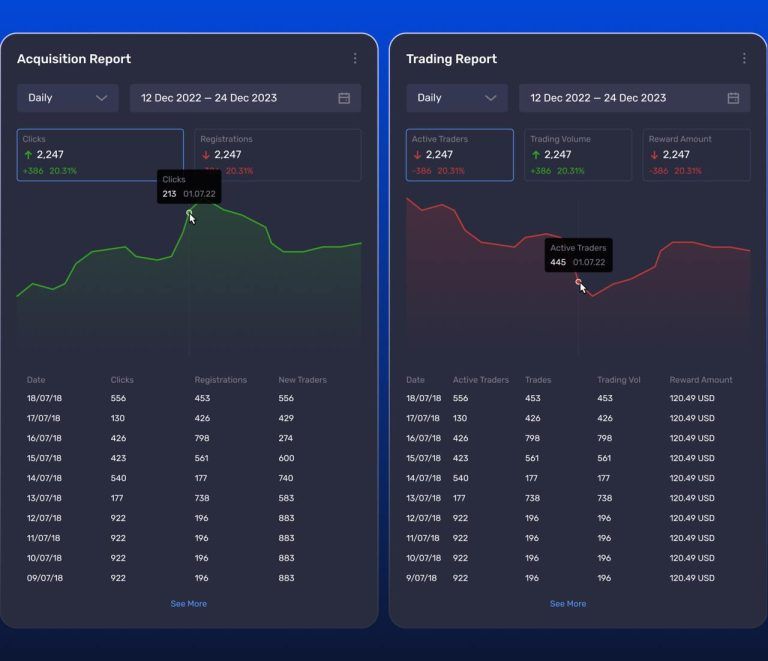Open Acquisition Report three-dot options menu
The width and height of the screenshot is (768, 661).
355,59
